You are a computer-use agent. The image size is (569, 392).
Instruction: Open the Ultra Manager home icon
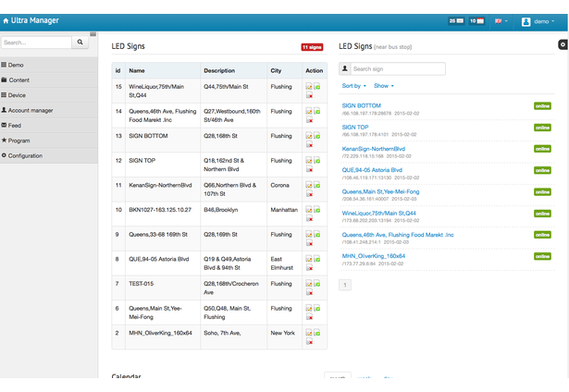[x=6, y=21]
